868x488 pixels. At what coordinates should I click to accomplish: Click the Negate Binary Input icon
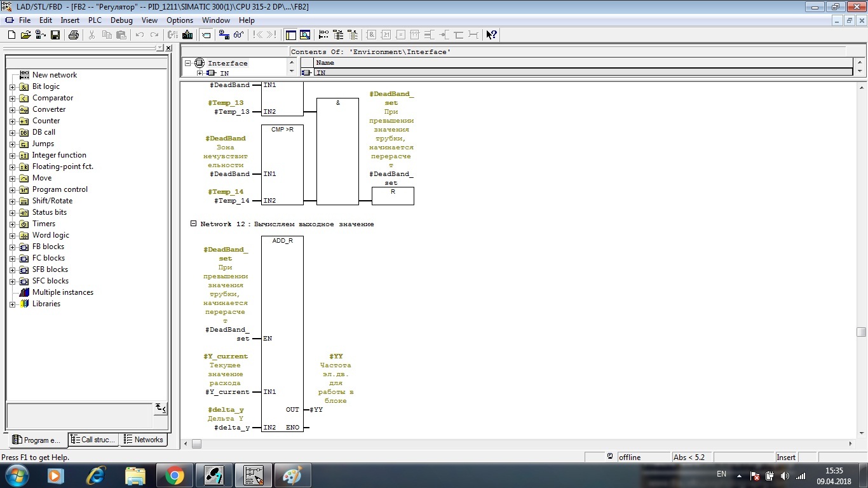pos(443,35)
